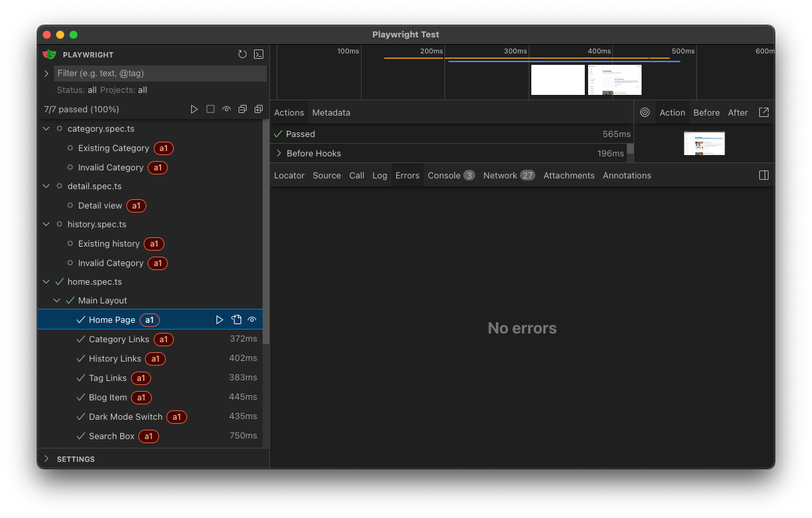
Task: Run all tests with the green play icon
Action: coord(194,109)
